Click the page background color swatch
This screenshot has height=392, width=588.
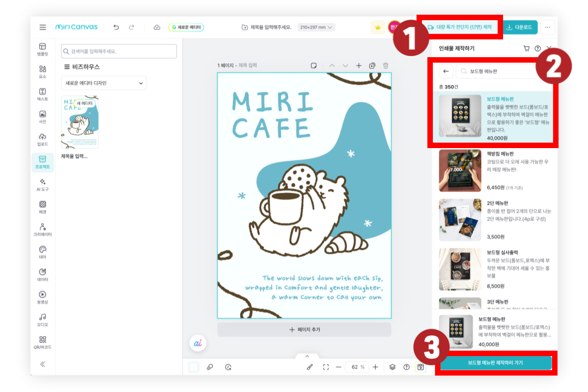194,367
